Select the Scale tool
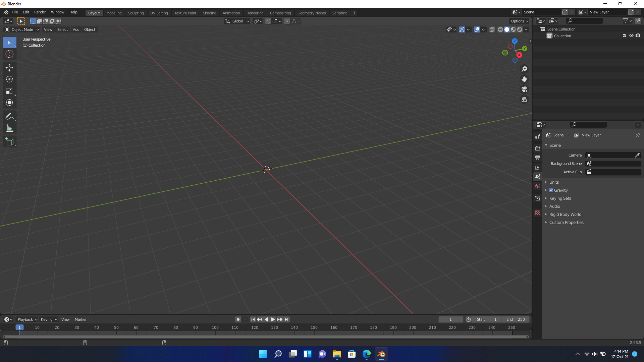The image size is (644, 362). (x=9, y=91)
